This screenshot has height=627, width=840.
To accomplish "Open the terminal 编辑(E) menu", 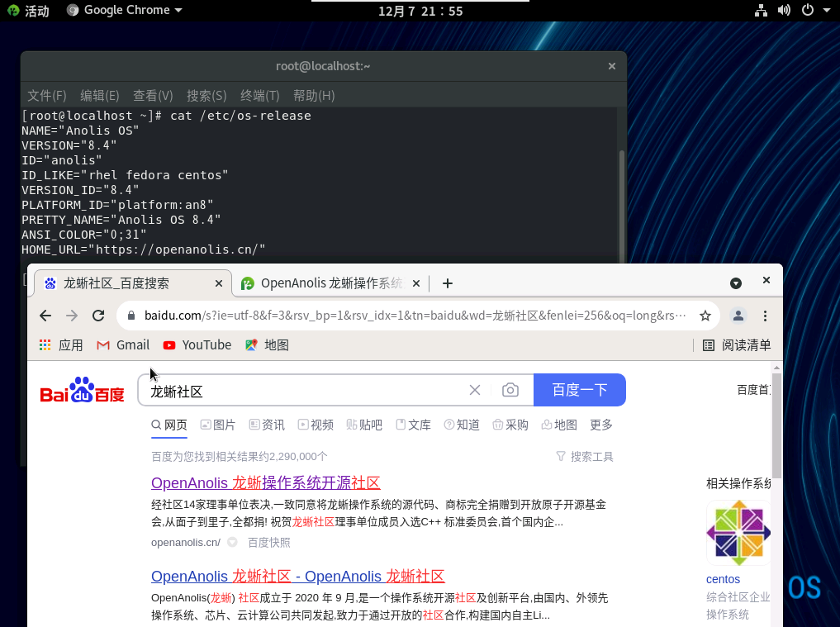I will tap(99, 96).
